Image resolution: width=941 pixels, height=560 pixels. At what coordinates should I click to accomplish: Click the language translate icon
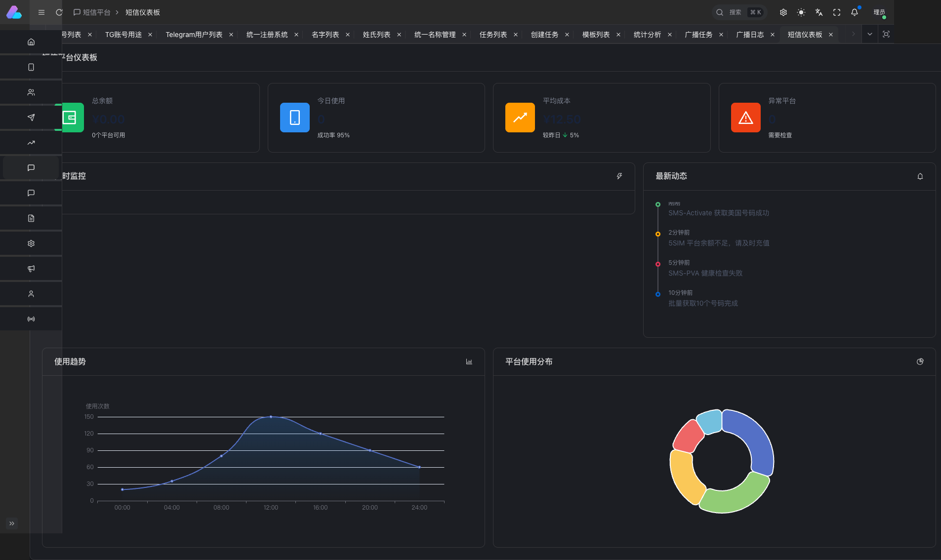click(819, 12)
